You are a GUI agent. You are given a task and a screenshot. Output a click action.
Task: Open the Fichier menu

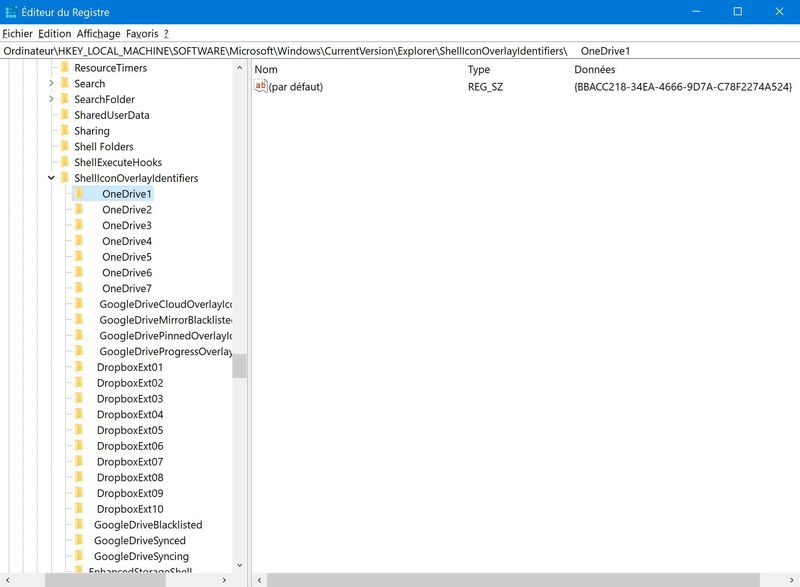(x=18, y=33)
